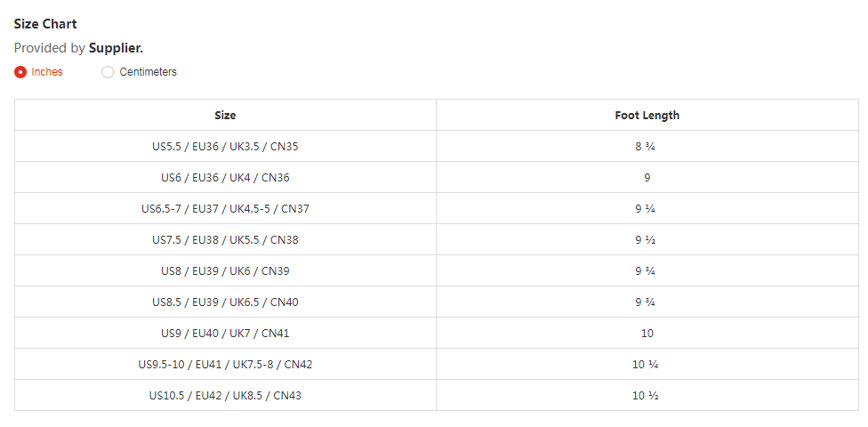Image resolution: width=868 pixels, height=427 pixels.
Task: Click the Size column header
Action: point(225,116)
